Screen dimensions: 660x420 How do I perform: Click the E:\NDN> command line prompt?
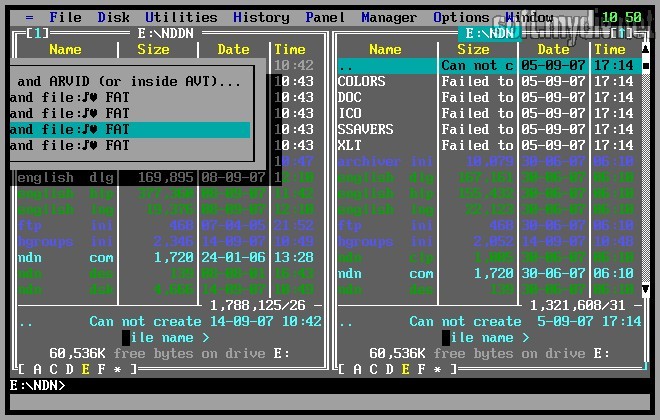37,385
